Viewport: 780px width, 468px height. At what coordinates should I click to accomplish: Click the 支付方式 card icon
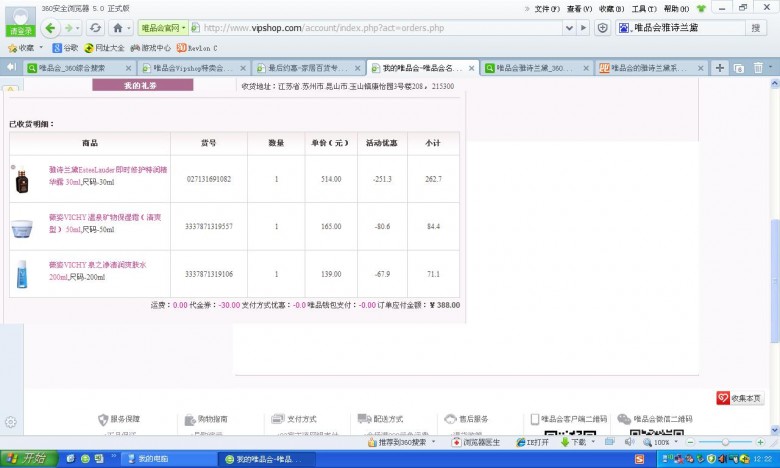coord(278,419)
